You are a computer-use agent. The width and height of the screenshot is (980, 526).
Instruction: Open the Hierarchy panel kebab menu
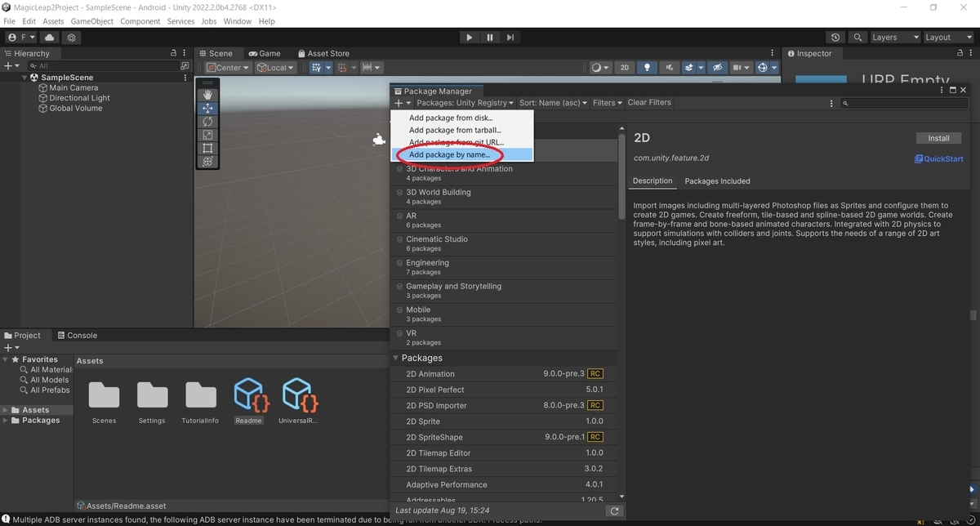coord(186,53)
